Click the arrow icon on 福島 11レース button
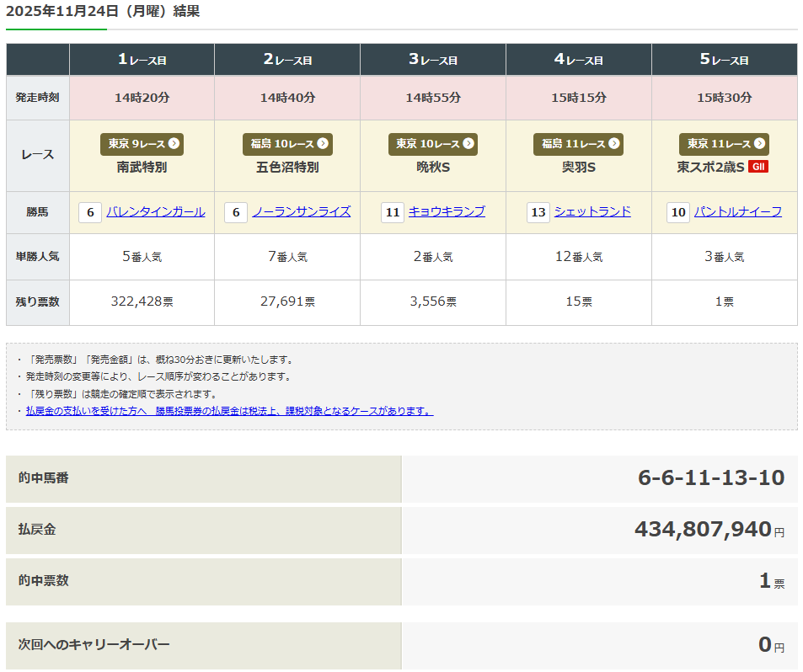The width and height of the screenshot is (803, 672). tap(613, 144)
